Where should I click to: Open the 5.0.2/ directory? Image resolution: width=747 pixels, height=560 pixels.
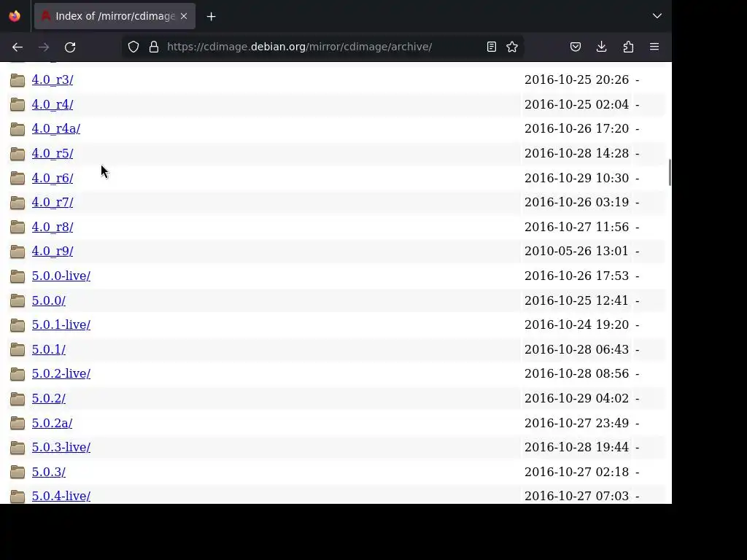(x=49, y=399)
